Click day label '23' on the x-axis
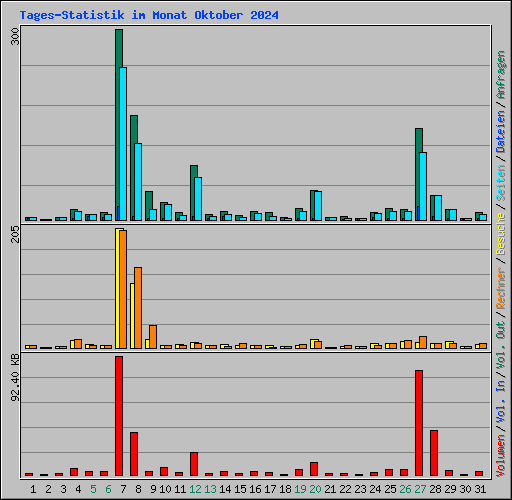512x500 pixels. point(360,489)
